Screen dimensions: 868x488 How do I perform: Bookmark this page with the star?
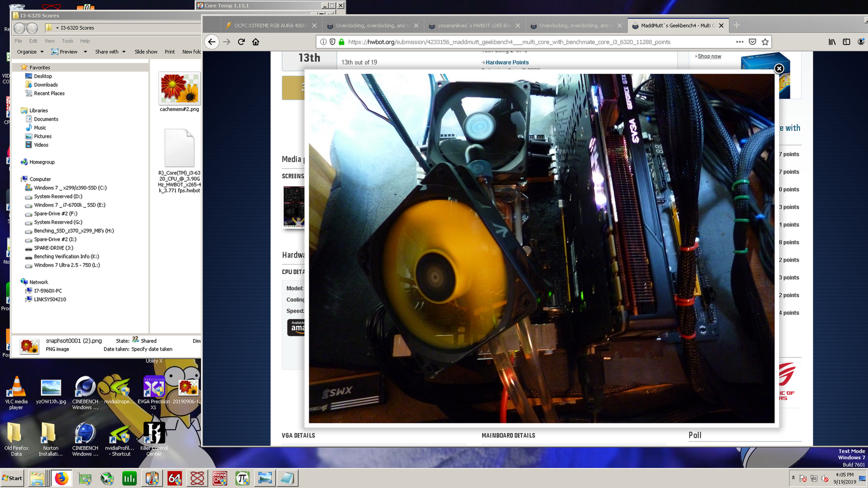pyautogui.click(x=765, y=42)
